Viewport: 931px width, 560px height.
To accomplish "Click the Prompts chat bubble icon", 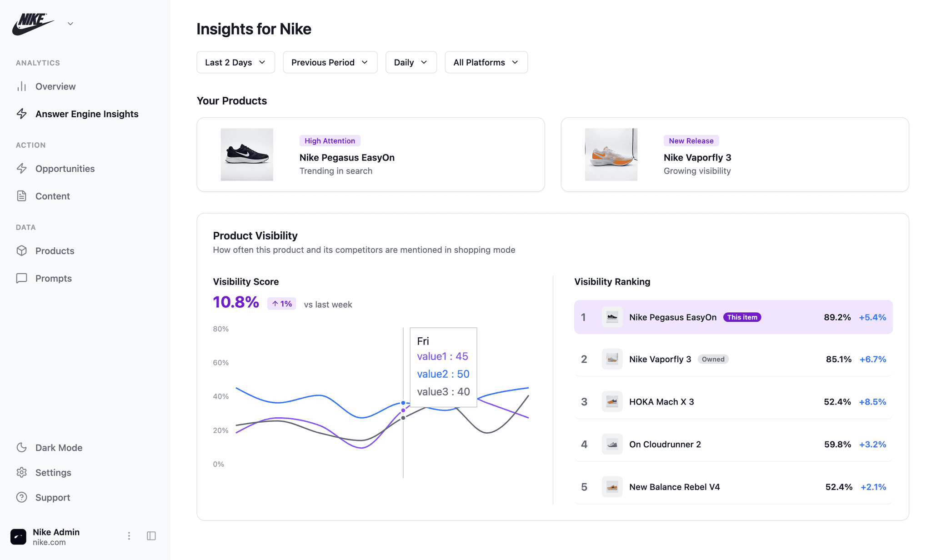I will coord(21,278).
